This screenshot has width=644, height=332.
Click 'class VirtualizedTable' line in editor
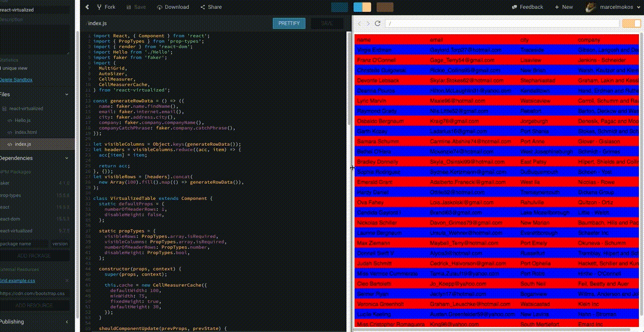(x=153, y=199)
